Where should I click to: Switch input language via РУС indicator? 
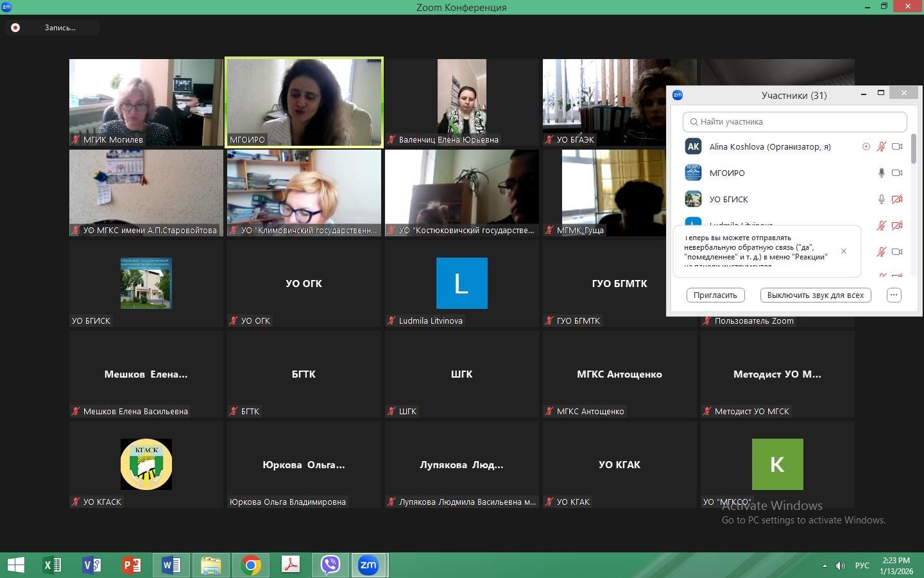862,566
